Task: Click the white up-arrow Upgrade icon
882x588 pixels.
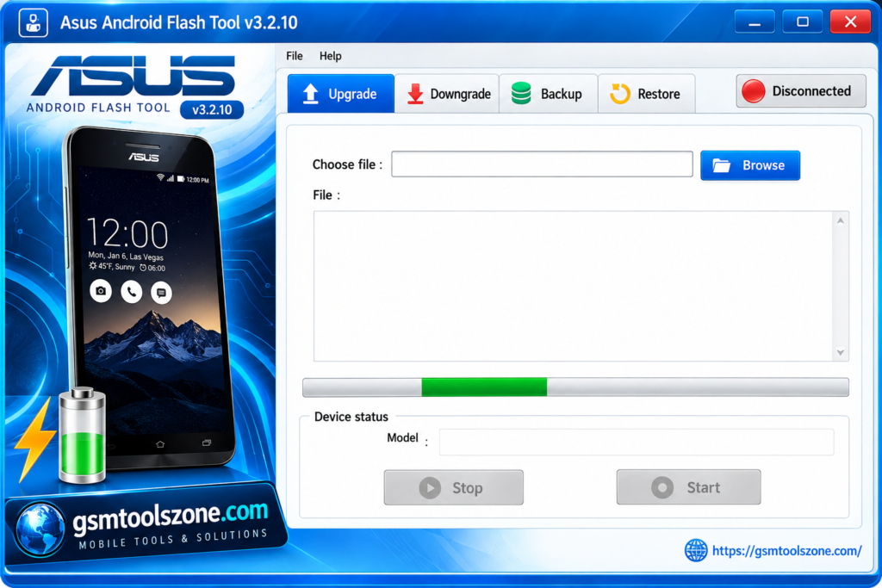Action: pyautogui.click(x=310, y=94)
